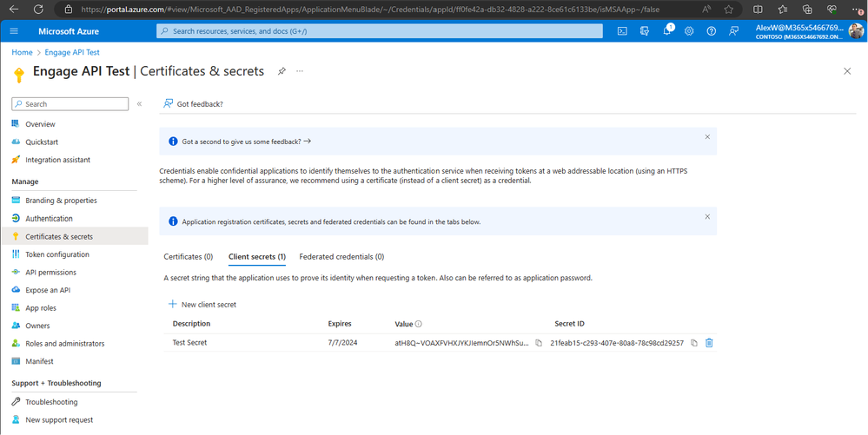Open the more options ellipsis beside title
Screen dimensions: 868x435
(x=300, y=71)
